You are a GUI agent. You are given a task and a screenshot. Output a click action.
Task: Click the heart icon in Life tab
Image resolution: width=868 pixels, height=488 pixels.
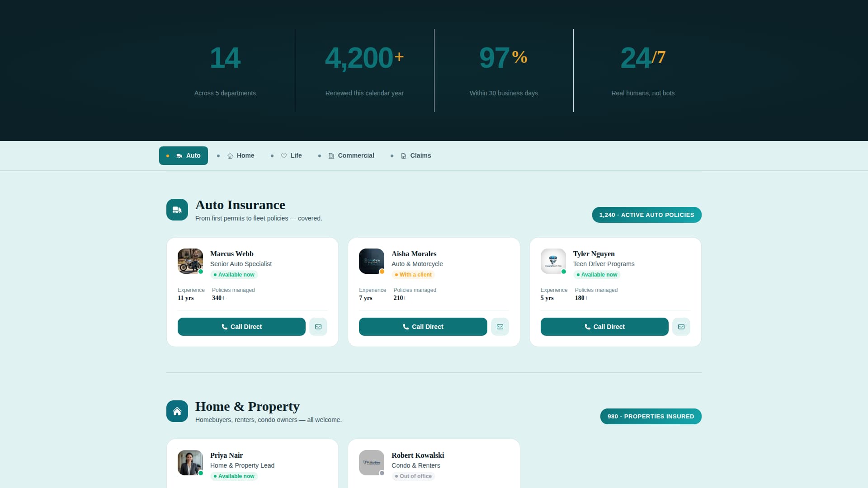(x=284, y=156)
